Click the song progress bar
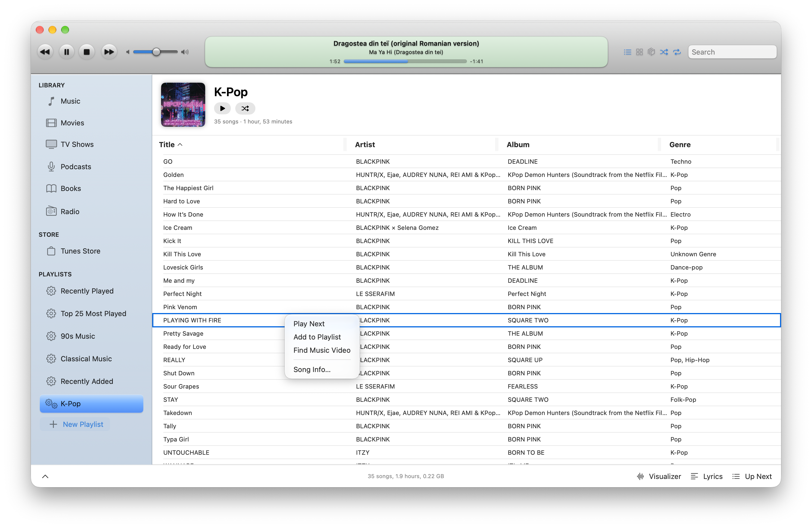The width and height of the screenshot is (812, 528). click(405, 61)
